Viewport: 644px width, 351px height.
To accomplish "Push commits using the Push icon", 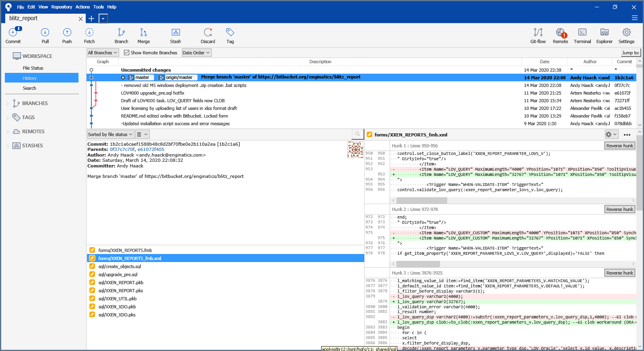I will pyautogui.click(x=67, y=35).
